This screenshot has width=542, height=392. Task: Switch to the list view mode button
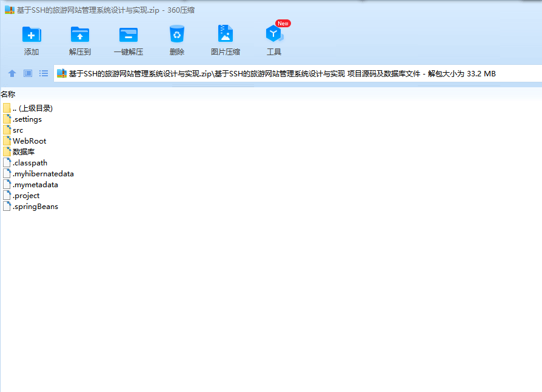pos(44,73)
